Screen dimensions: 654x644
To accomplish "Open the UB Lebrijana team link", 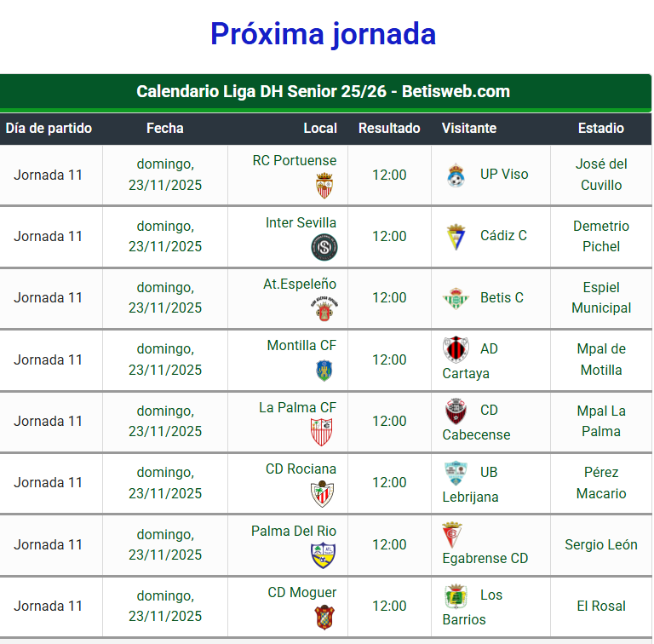I will [x=470, y=485].
